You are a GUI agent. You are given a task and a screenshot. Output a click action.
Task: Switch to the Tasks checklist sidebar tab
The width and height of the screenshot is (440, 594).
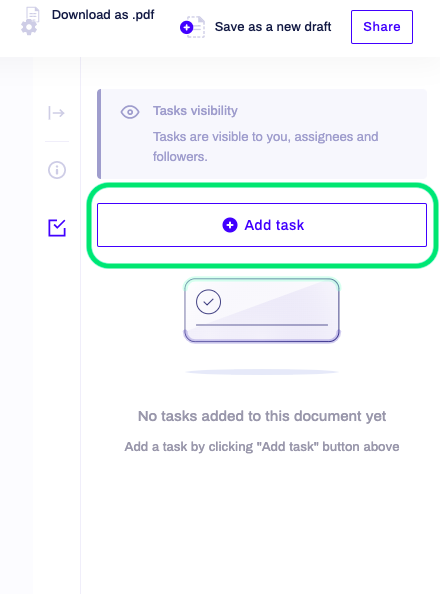[x=57, y=228]
